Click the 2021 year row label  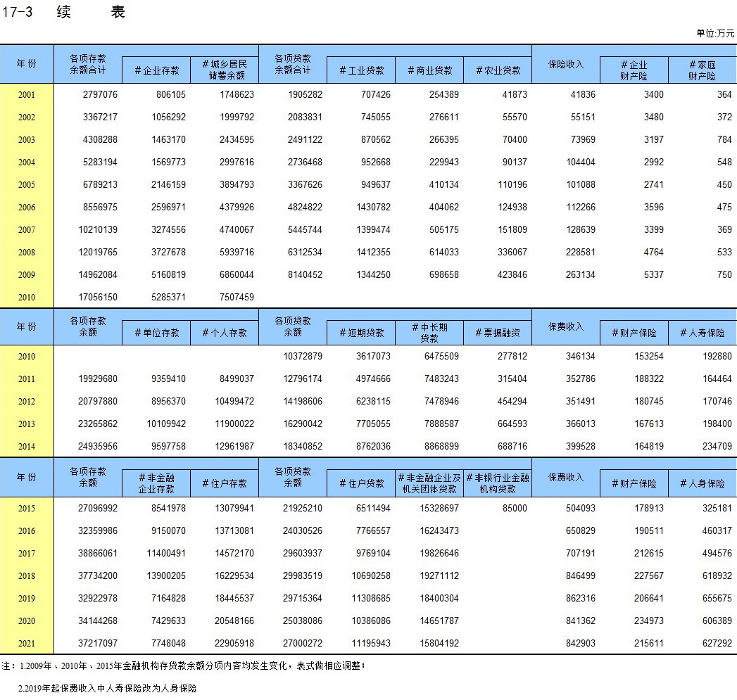click(27, 644)
